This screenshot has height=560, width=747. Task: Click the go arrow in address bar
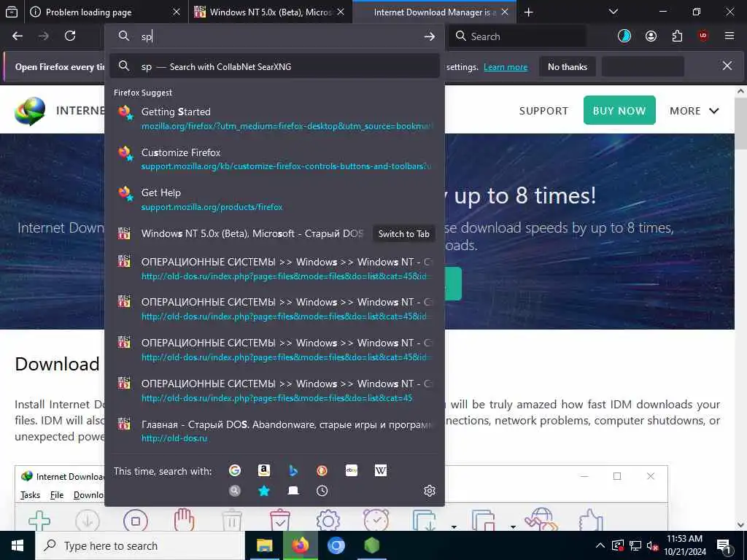coord(429,36)
